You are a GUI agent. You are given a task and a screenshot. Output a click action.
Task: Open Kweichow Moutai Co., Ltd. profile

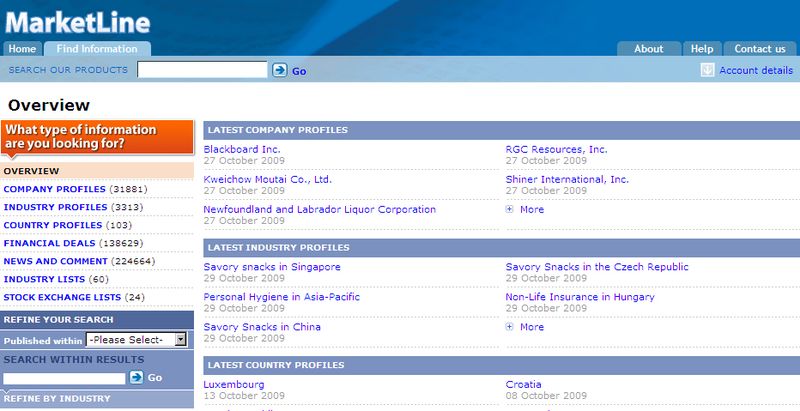(267, 179)
